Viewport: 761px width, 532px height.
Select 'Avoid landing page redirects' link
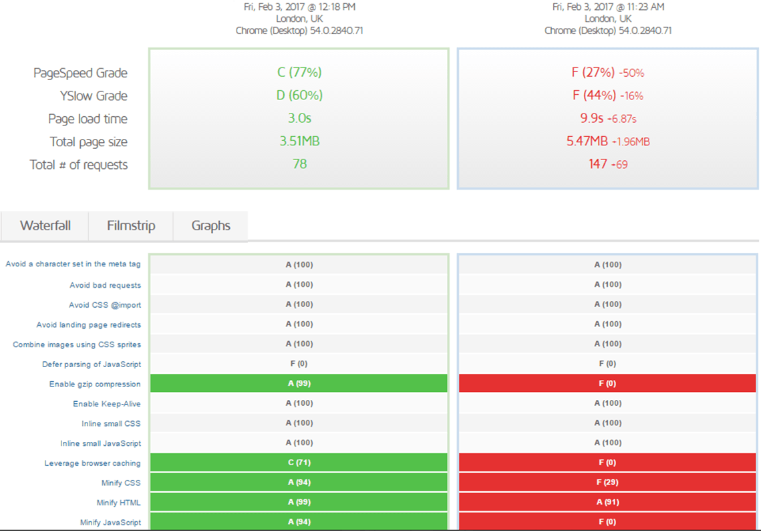89,325
